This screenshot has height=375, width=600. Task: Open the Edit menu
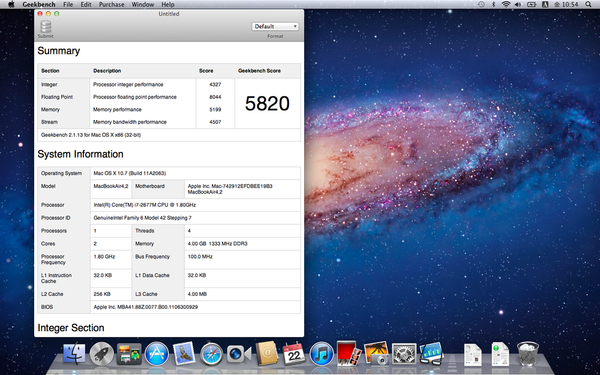[x=86, y=5]
